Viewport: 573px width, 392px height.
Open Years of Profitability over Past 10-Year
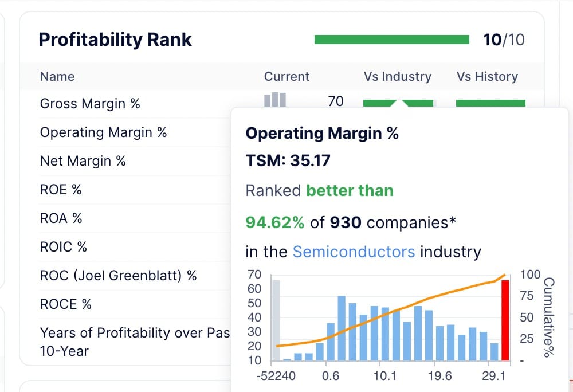(135, 342)
